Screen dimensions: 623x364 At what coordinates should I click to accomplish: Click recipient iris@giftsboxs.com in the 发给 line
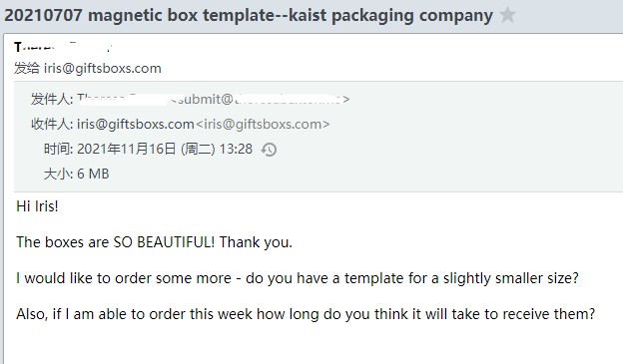click(x=103, y=68)
